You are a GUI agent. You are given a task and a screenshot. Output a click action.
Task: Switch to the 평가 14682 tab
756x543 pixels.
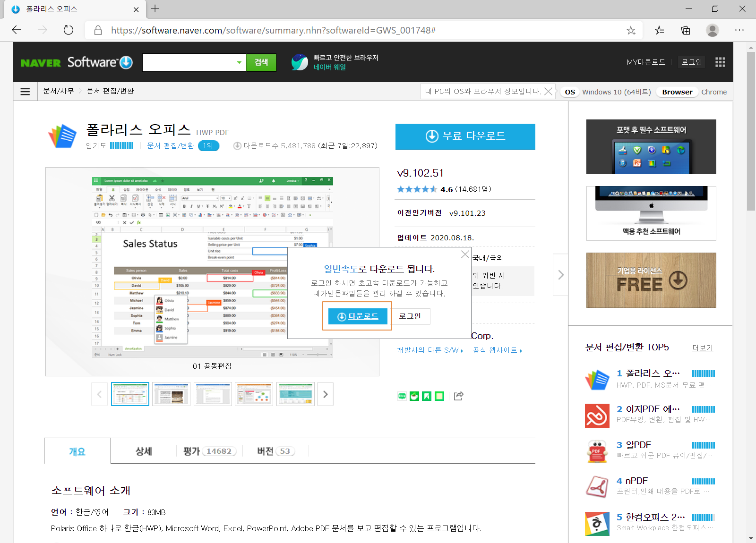click(x=209, y=451)
